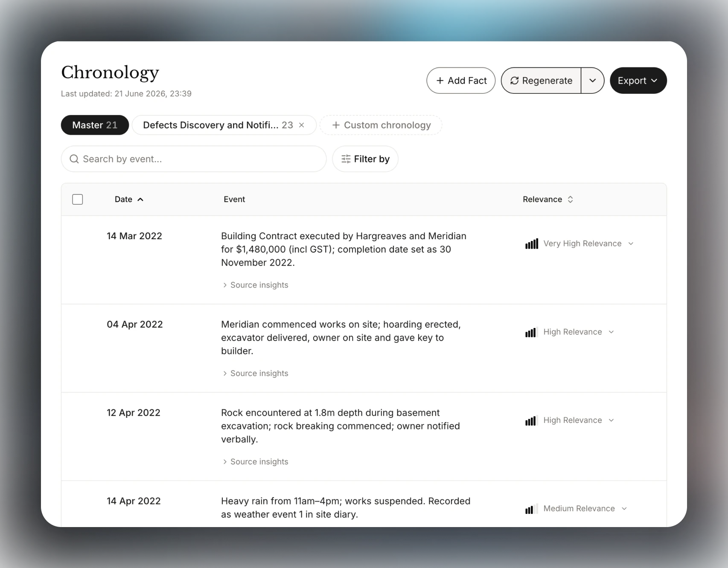Click the Building Contract executed event text
The image size is (728, 568).
click(344, 249)
